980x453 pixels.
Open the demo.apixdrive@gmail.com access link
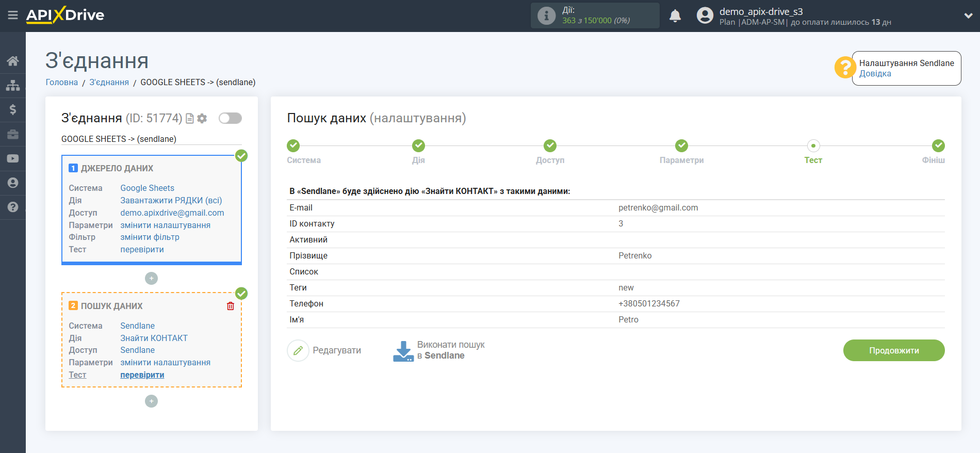point(172,213)
